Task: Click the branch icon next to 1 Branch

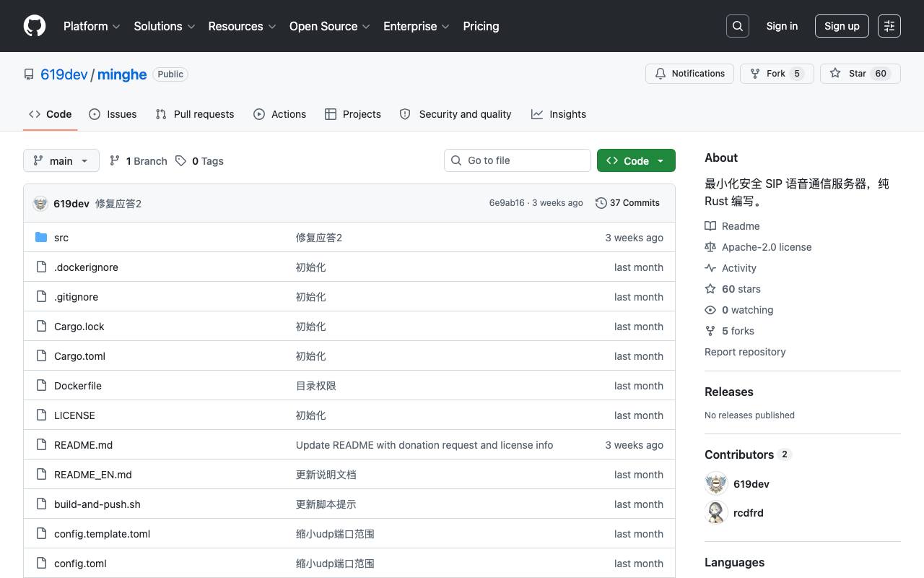Action: (115, 161)
